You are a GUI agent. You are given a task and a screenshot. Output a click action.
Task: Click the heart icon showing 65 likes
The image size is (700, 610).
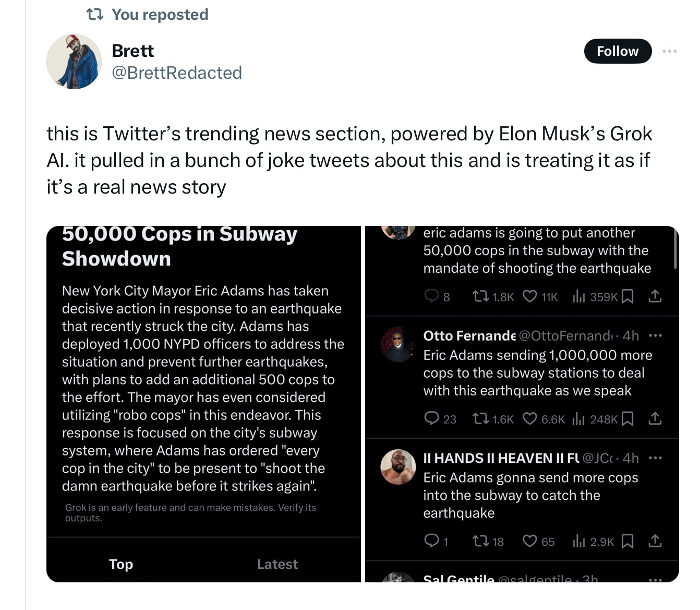pos(530,541)
